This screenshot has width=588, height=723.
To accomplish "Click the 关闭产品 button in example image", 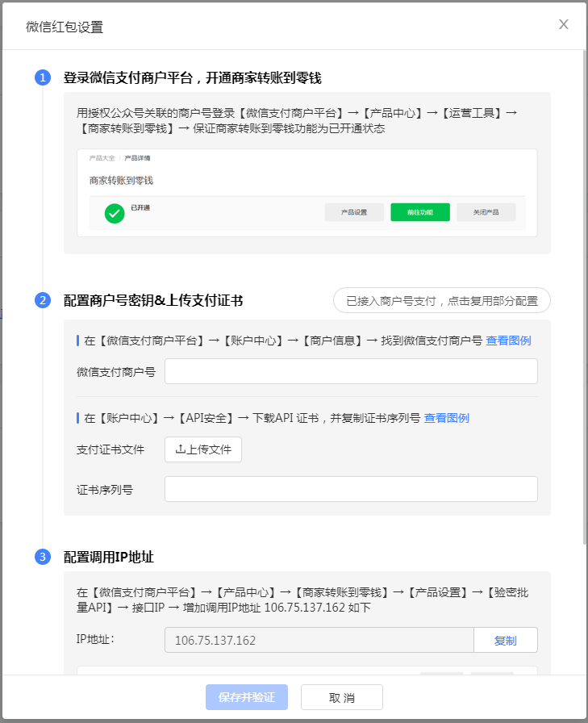I will (486, 212).
